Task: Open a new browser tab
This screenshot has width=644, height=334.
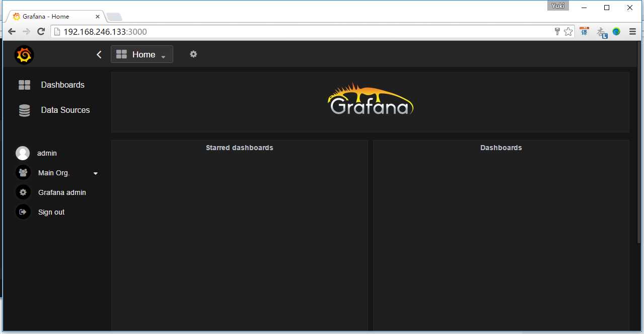Action: 114,17
